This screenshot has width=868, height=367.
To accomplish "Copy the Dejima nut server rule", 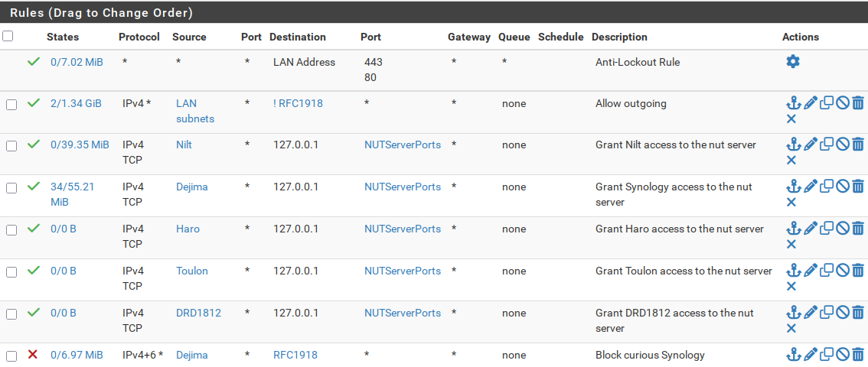I will point(827,187).
